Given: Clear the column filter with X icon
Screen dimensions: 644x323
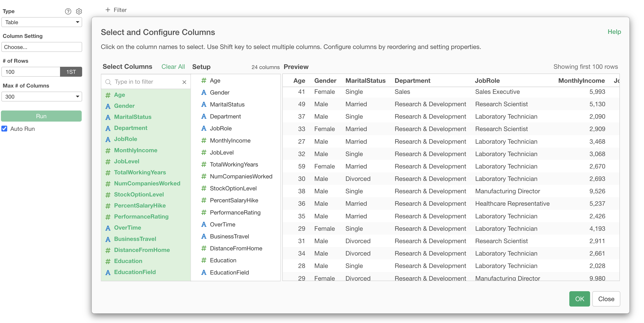Looking at the screenshot, I should [x=184, y=82].
